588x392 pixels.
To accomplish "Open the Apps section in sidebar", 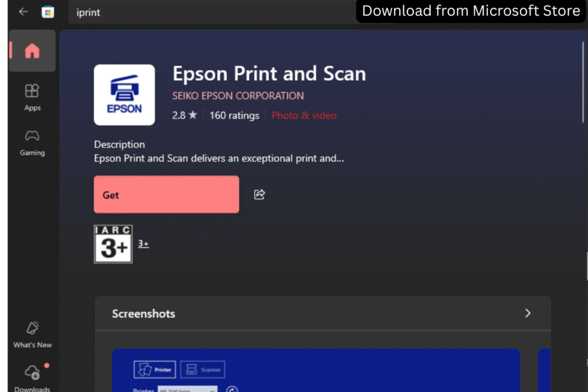I will [x=32, y=98].
